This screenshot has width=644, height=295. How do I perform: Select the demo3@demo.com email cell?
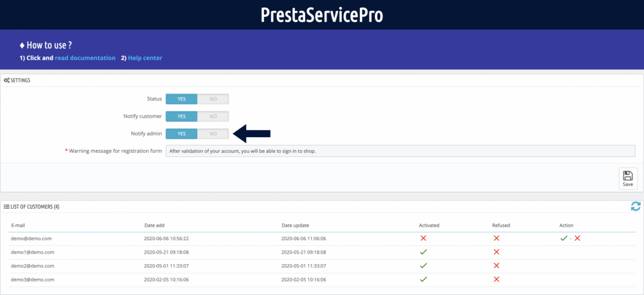[33, 280]
